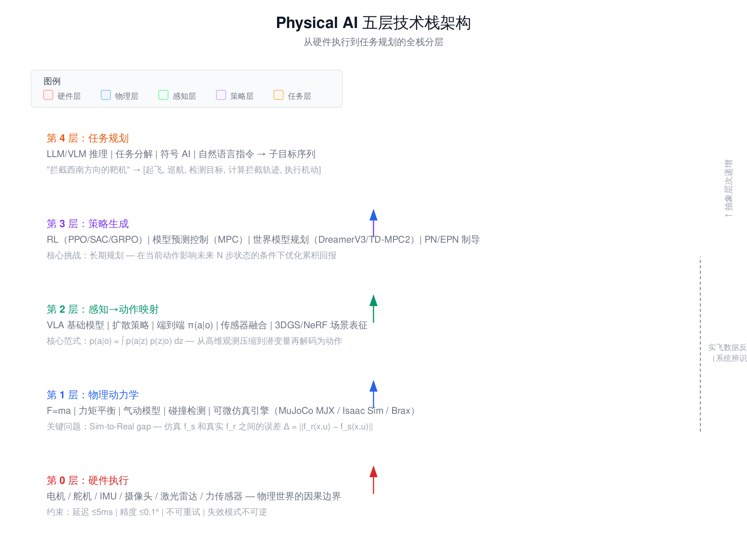The image size is (747, 560).
Task: Click the line starting VLA 基础模型
Action: click(x=207, y=325)
